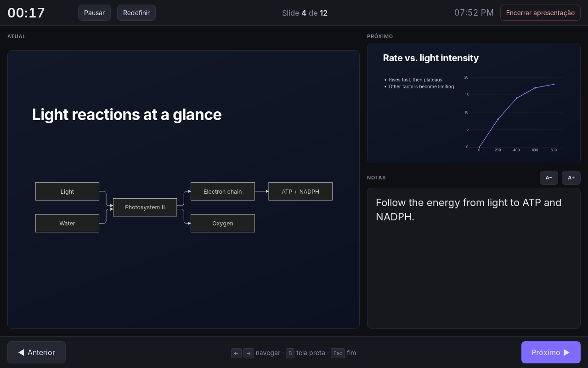This screenshot has height=368, width=588.
Task: Click Encerrar apresentação to end the presentation
Action: tap(540, 13)
